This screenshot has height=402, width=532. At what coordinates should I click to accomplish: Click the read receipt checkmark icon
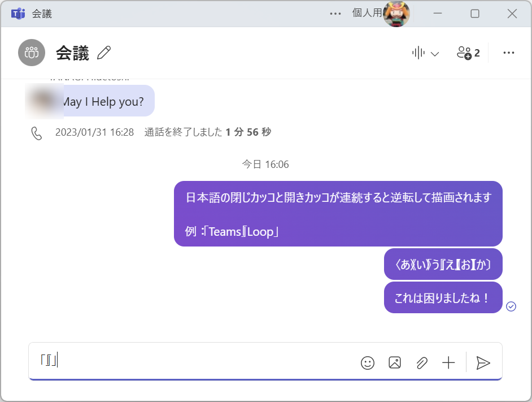(x=511, y=306)
